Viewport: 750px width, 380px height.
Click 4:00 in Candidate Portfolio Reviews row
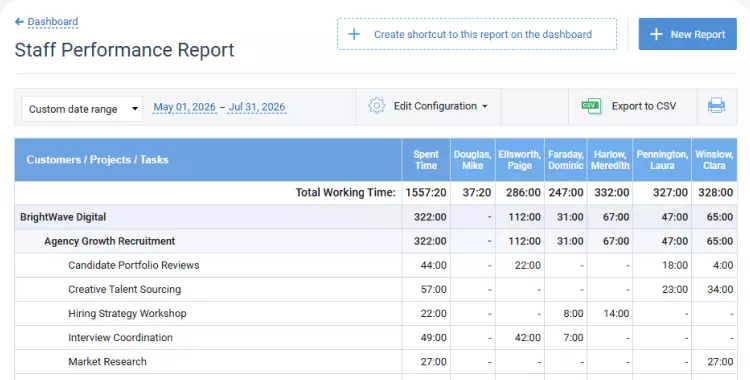click(x=723, y=265)
